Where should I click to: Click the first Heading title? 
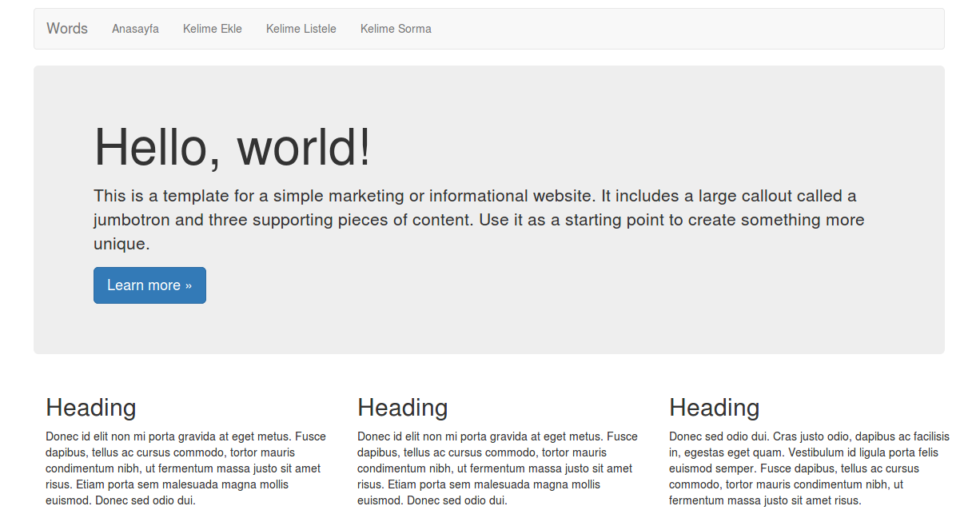click(x=90, y=408)
